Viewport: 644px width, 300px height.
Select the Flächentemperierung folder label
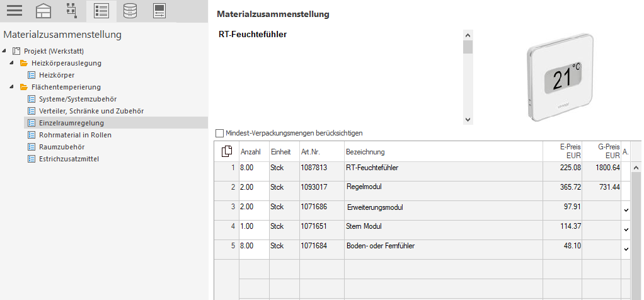[x=66, y=87]
